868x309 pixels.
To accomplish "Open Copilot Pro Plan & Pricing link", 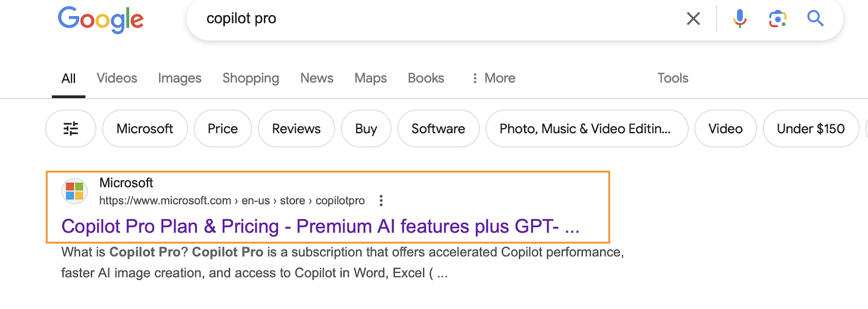I will click(x=320, y=226).
